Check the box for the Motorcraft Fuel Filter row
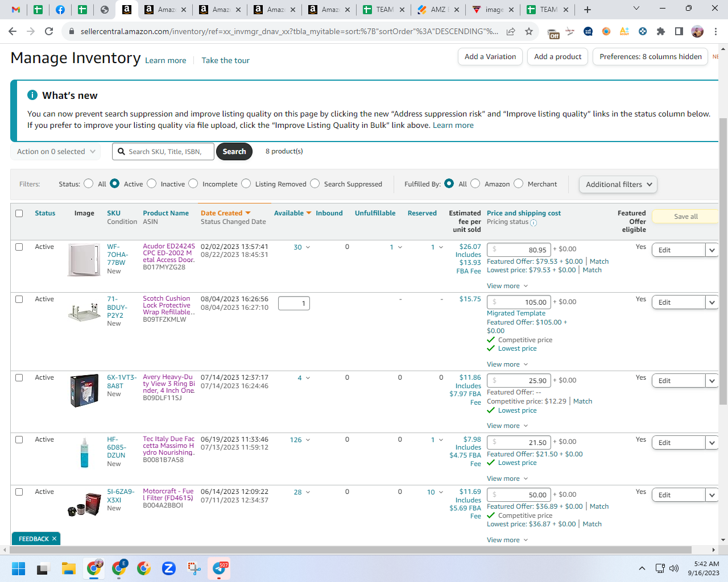728x582 pixels. (19, 492)
